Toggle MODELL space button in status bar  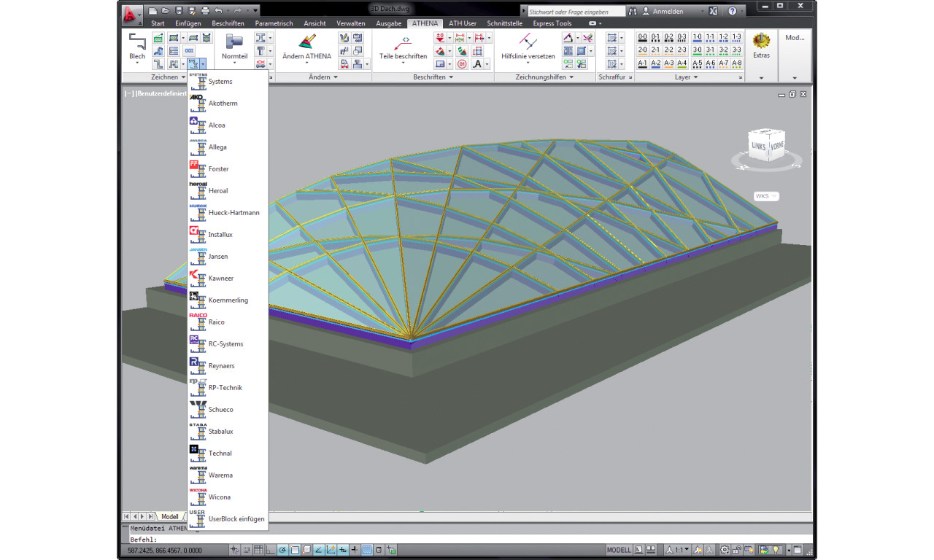tap(619, 550)
